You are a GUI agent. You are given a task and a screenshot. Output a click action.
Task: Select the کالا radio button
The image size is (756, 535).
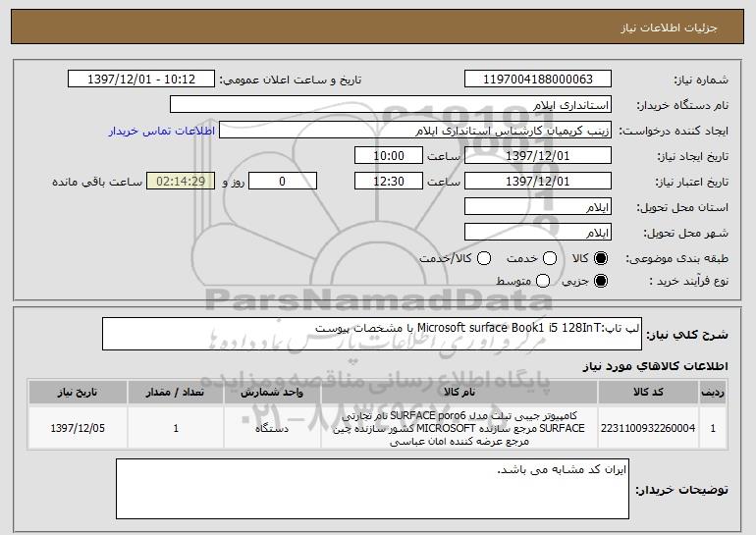601,258
